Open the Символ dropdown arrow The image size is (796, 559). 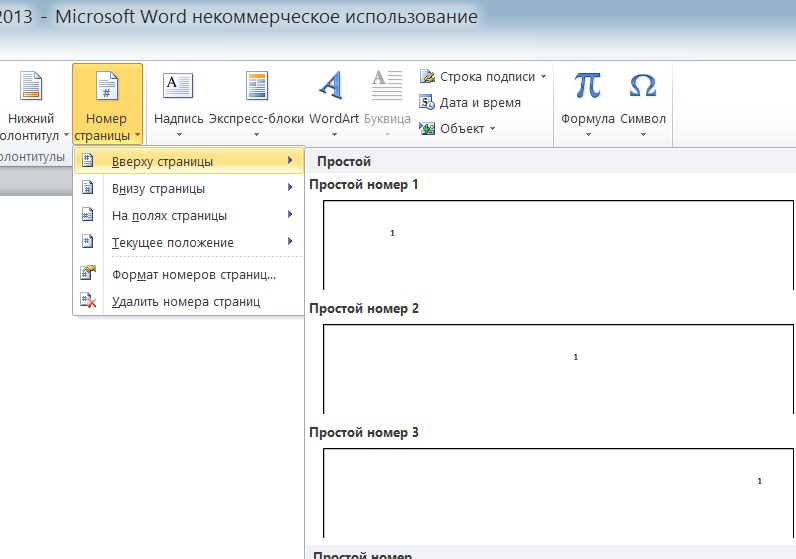[643, 135]
